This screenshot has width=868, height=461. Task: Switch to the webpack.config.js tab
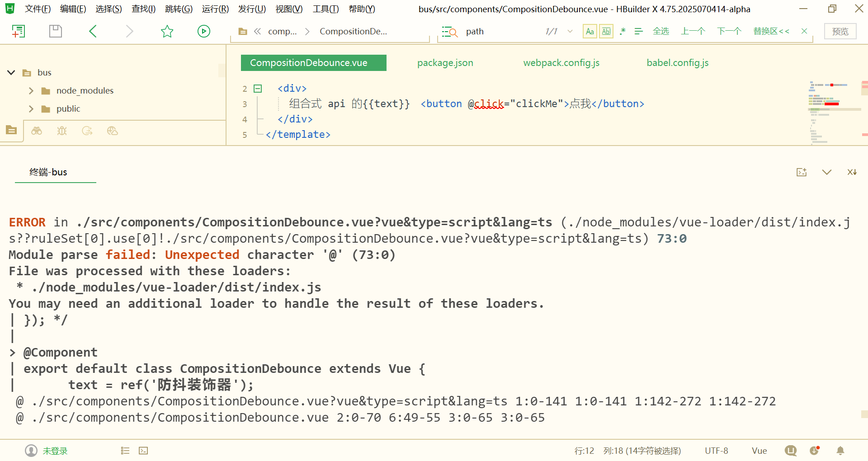pyautogui.click(x=561, y=63)
